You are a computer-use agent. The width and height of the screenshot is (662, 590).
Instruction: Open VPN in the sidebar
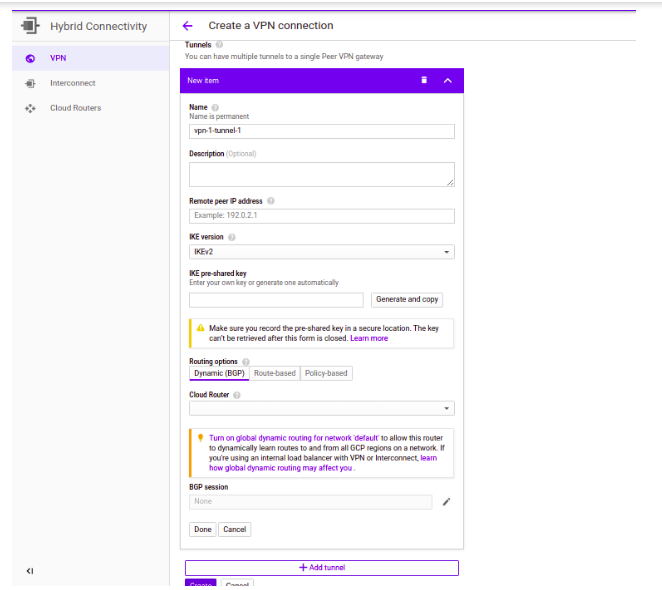(58, 58)
